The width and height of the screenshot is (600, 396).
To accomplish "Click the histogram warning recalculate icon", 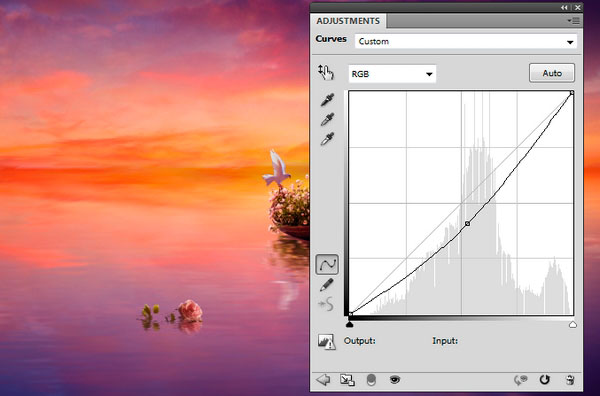I will coord(326,342).
